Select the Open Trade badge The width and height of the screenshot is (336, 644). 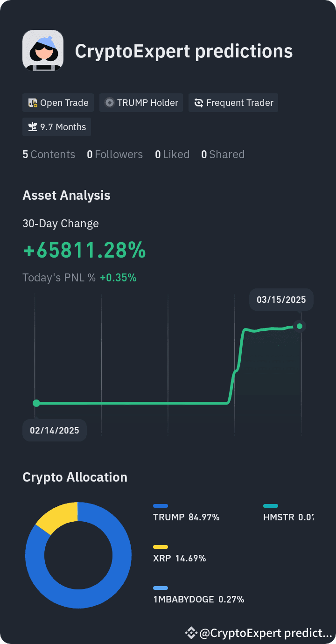[x=58, y=103]
